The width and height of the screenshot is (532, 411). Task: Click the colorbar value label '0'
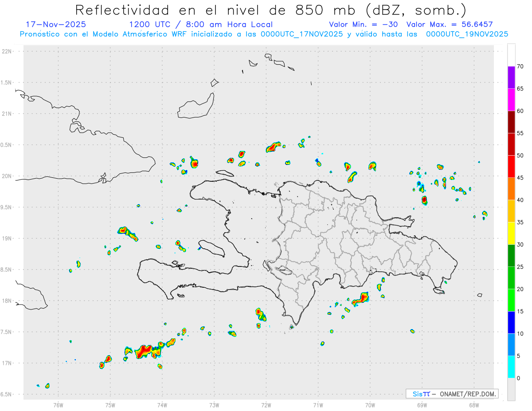click(x=518, y=378)
